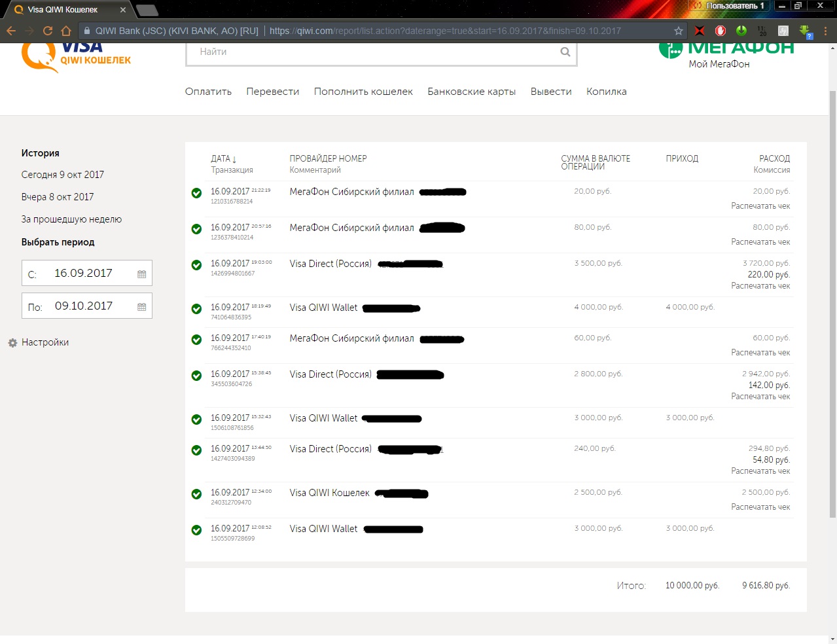837x644 pixels.
Task: Go to Пополнить кошелек
Action: (x=363, y=92)
